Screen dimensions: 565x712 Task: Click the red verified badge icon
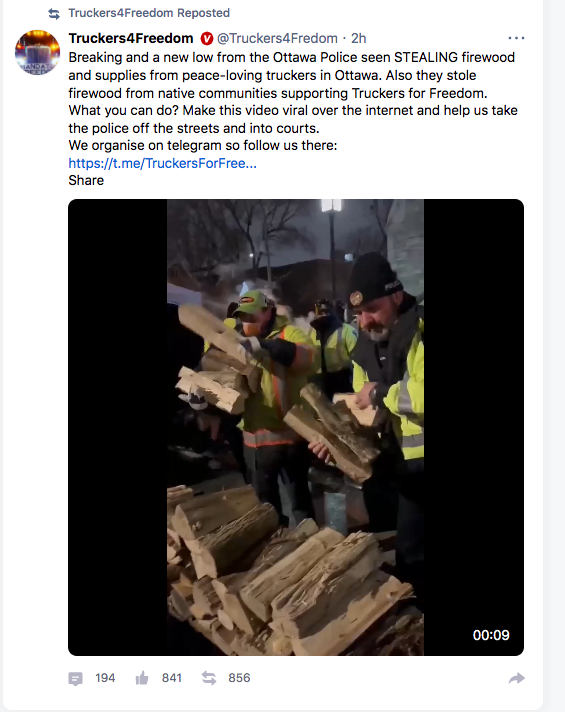pos(207,39)
